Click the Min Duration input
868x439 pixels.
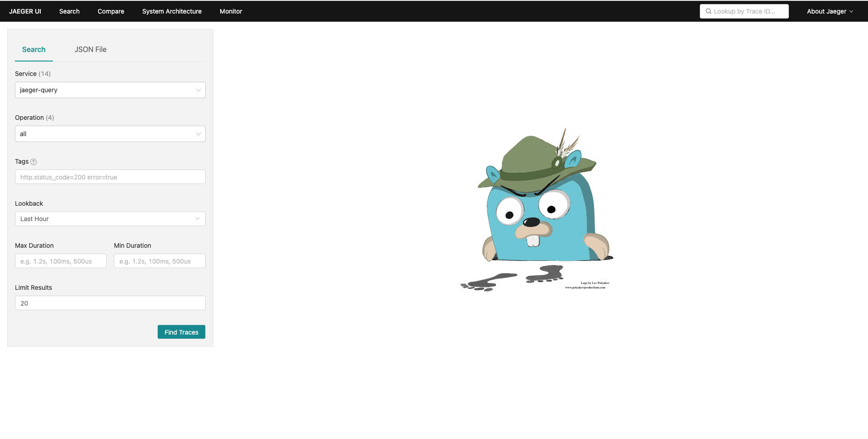tap(160, 261)
